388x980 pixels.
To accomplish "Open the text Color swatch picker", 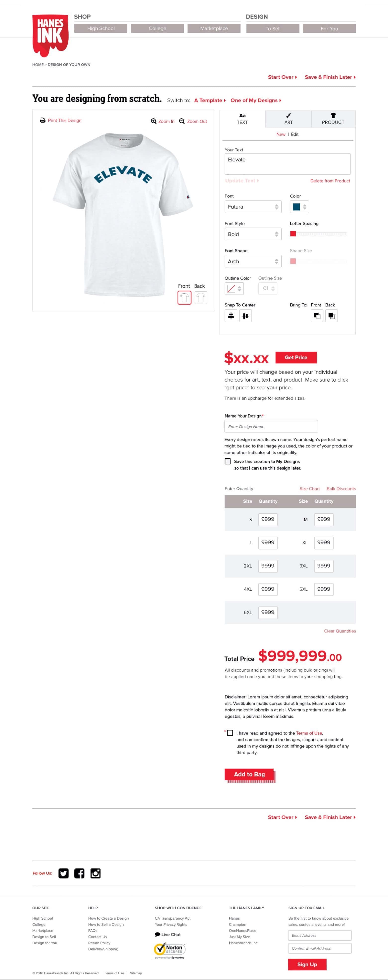I will pyautogui.click(x=299, y=207).
